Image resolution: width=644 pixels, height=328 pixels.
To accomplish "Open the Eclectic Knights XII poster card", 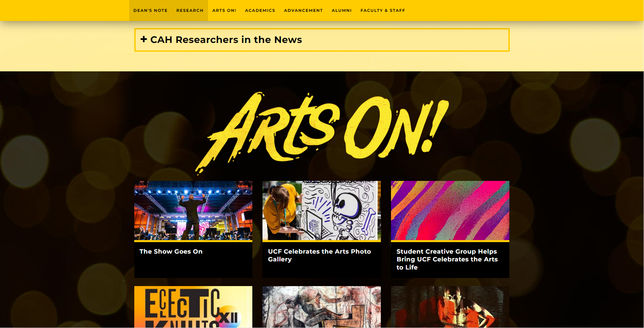I will pos(193,307).
